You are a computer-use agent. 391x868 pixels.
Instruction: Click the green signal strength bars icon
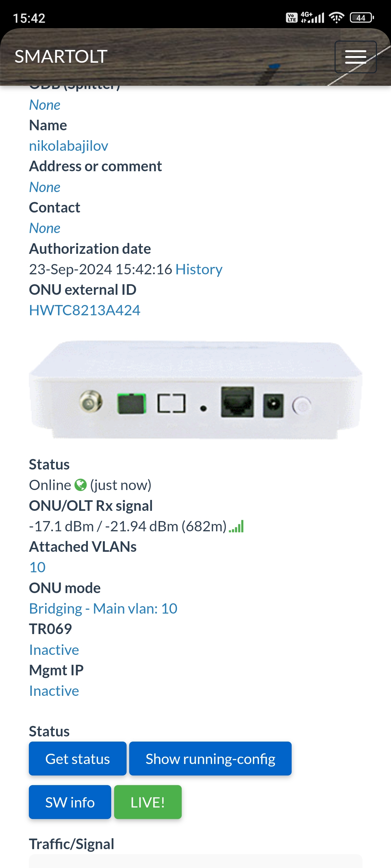coord(236,526)
